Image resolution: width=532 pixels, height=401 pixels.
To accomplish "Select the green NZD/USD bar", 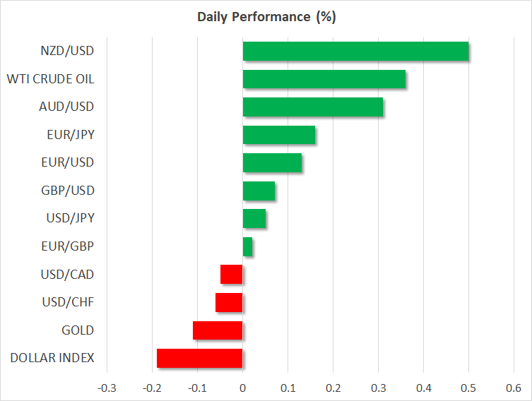I will (355, 52).
